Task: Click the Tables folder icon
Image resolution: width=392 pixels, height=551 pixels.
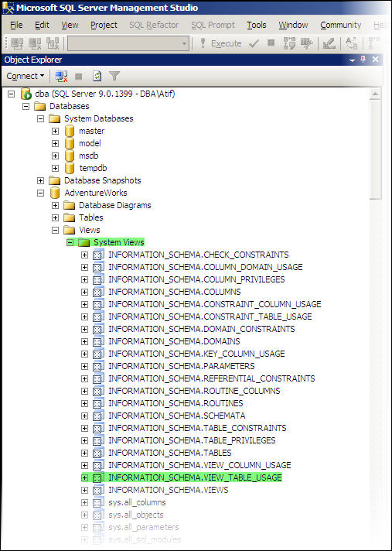Action: click(x=70, y=217)
